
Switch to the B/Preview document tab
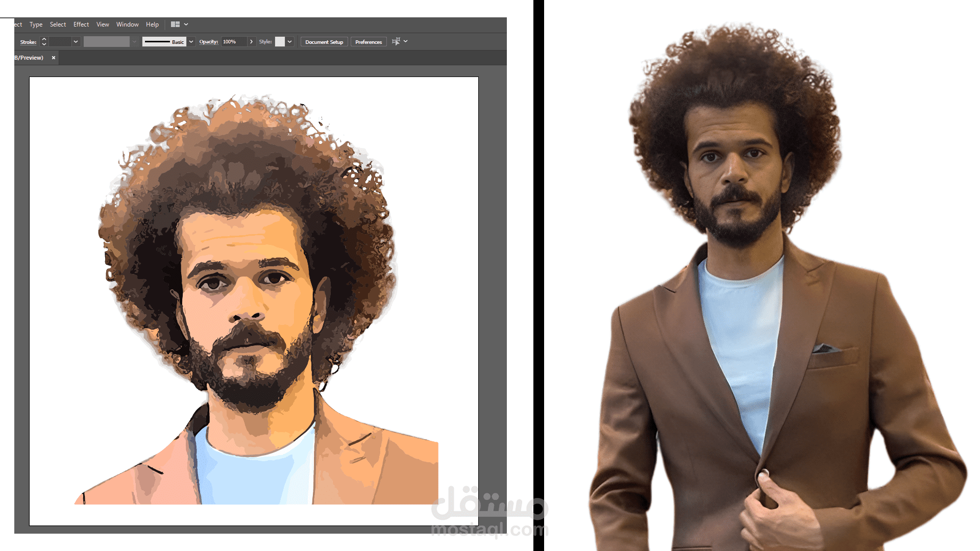(x=28, y=58)
